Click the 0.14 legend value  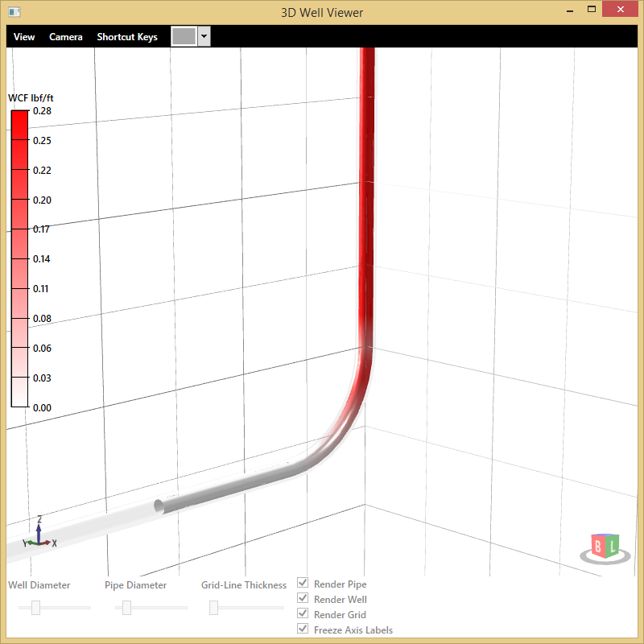tap(42, 259)
